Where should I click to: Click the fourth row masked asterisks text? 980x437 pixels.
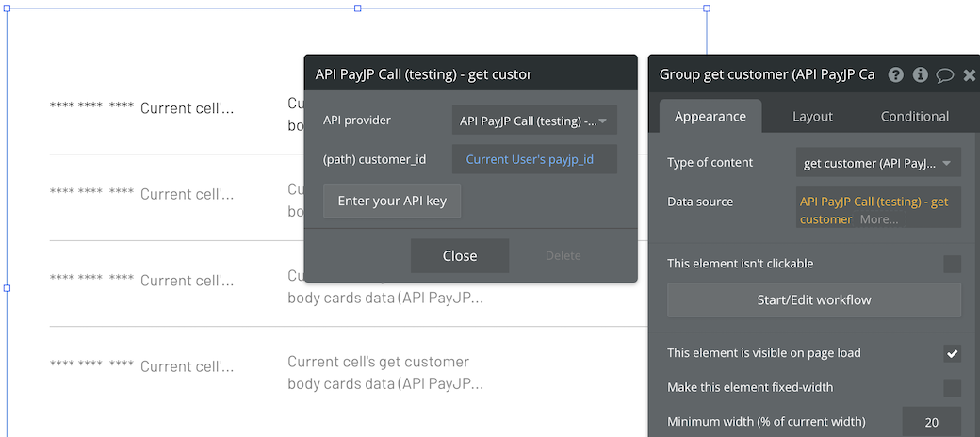[x=91, y=365]
